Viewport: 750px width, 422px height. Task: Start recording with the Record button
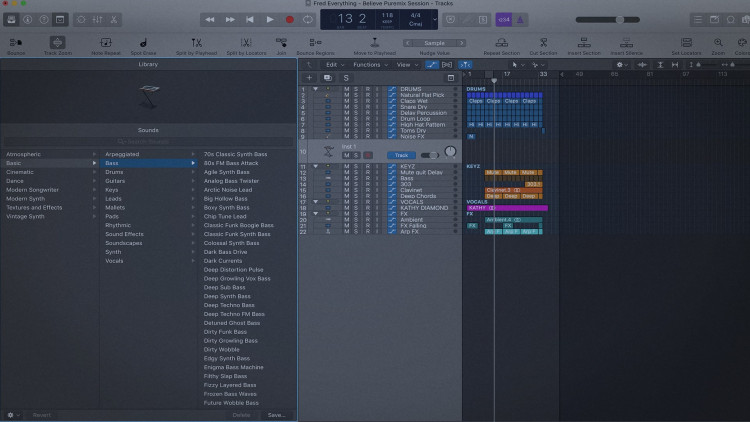289,20
